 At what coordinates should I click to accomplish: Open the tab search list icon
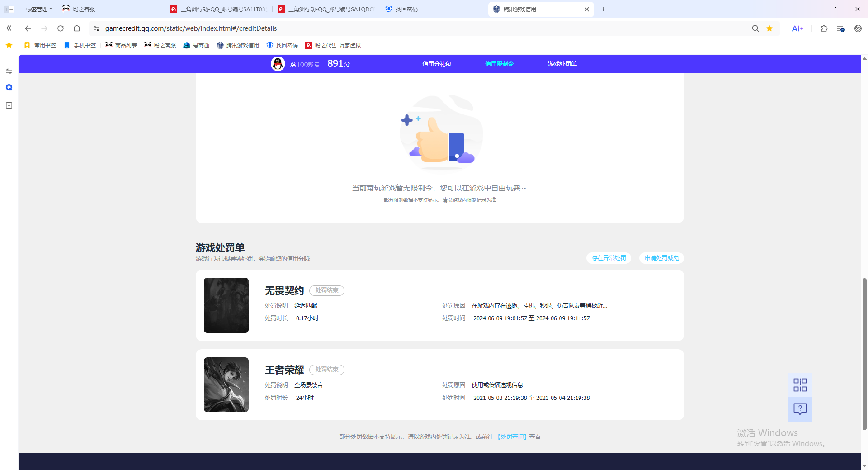coord(840,28)
